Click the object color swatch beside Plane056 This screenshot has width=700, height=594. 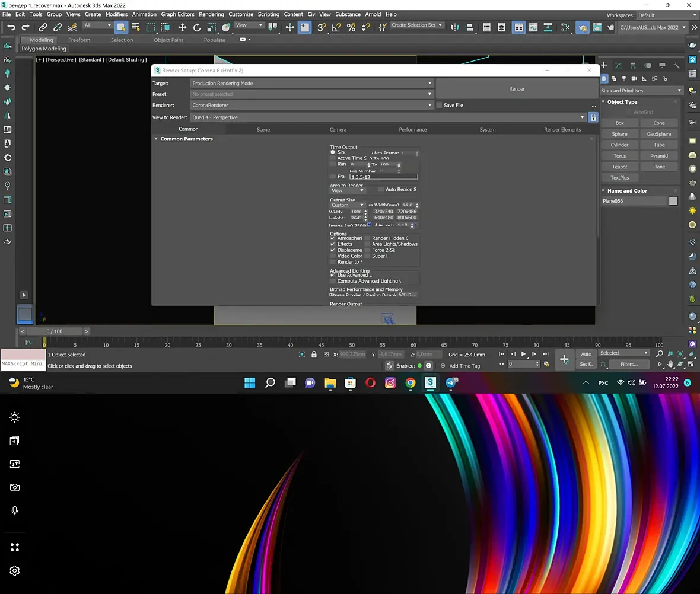(673, 201)
